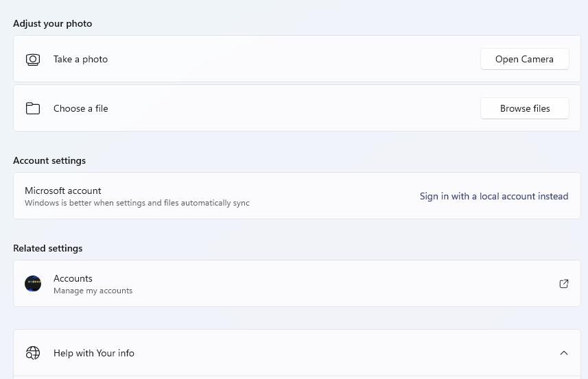This screenshot has width=588, height=379.
Task: Click the external link icon in Accounts row
Action: [564, 284]
